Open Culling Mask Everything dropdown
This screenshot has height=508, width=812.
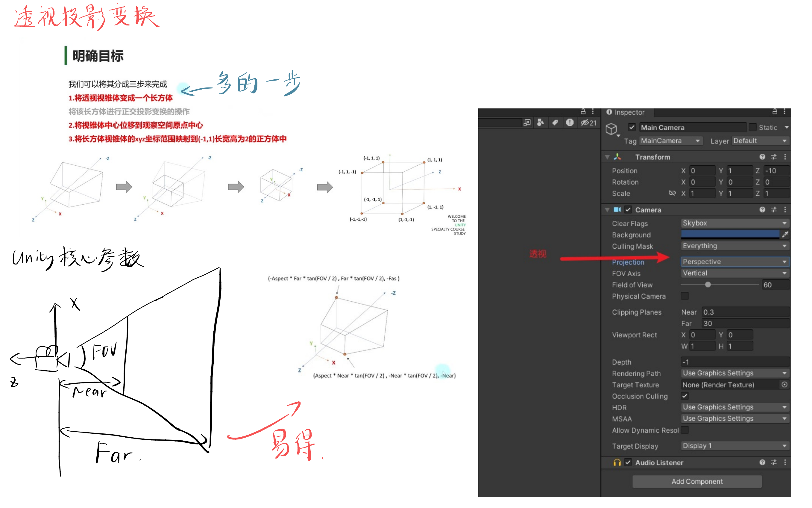[x=735, y=246]
